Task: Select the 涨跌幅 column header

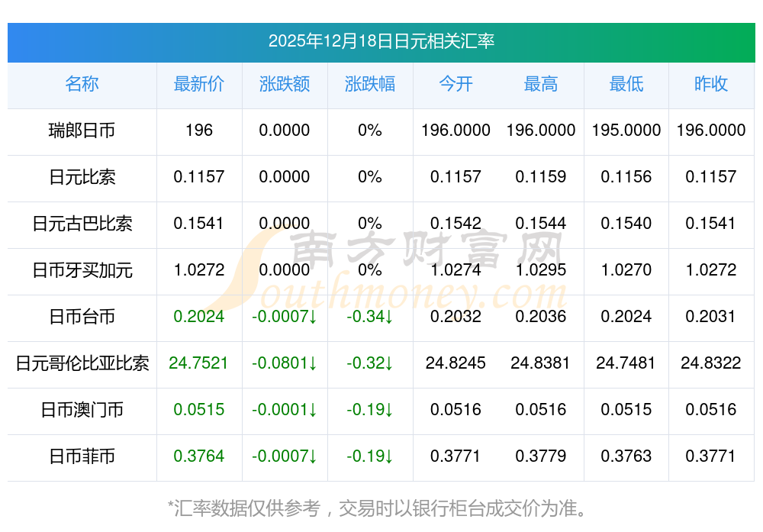Action: point(370,84)
